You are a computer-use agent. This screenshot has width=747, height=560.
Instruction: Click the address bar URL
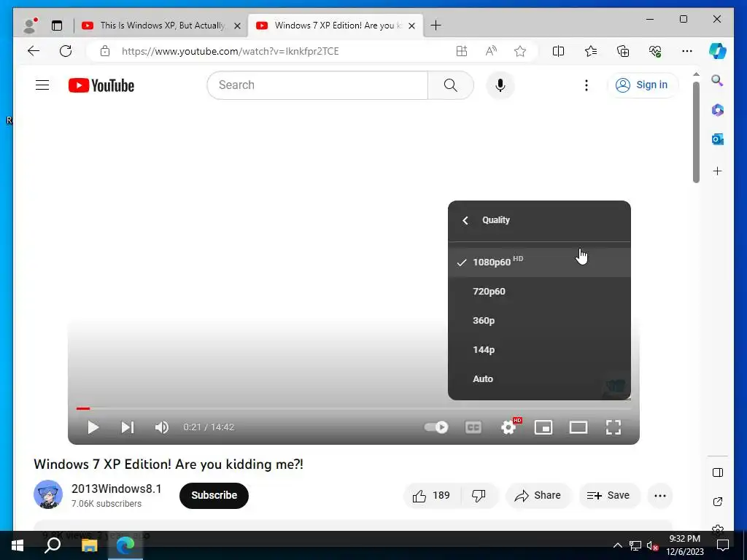point(230,51)
